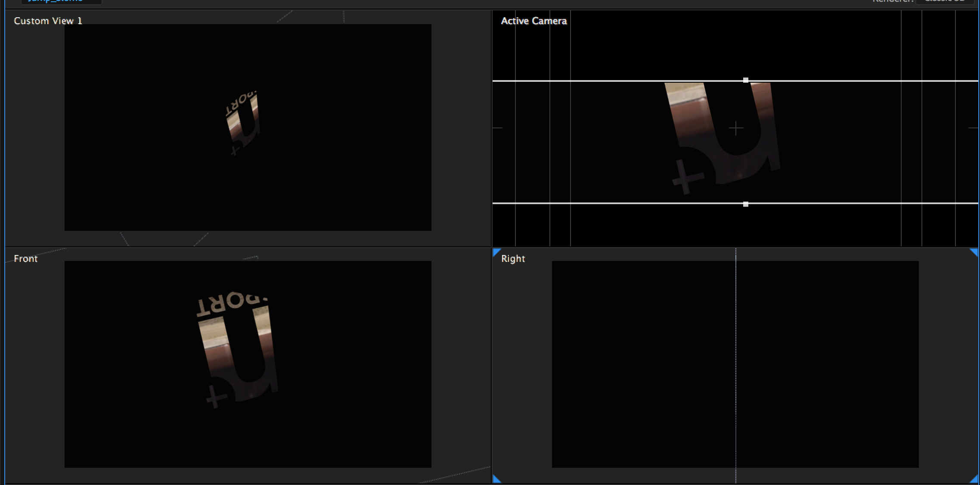Click the Active Camera view label

[x=533, y=21]
